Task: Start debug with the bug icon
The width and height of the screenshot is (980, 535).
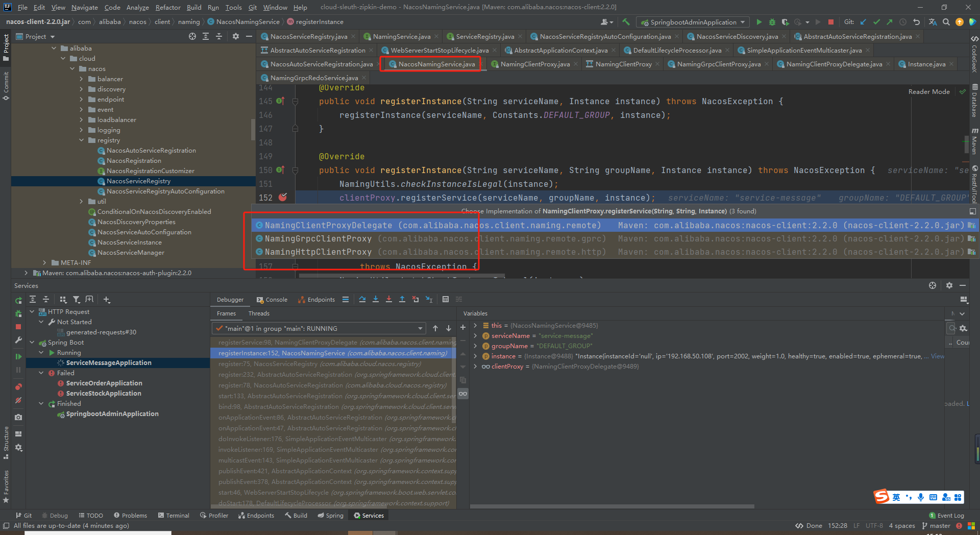Action: click(772, 22)
